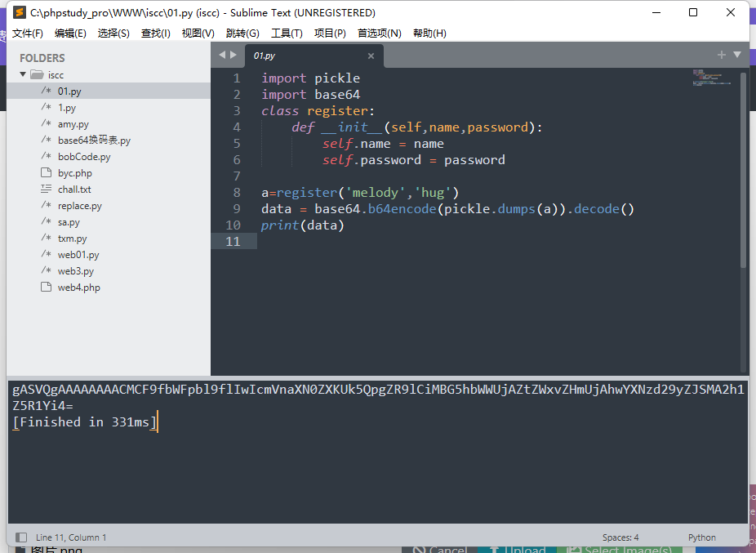Open the 查找(I) menu
Image resolution: width=756 pixels, height=553 pixels.
tap(156, 33)
